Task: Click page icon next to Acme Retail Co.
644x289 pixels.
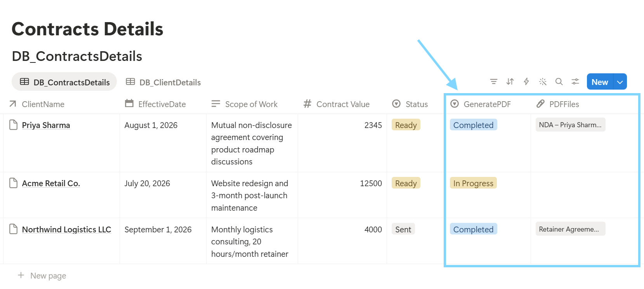Action: click(14, 183)
